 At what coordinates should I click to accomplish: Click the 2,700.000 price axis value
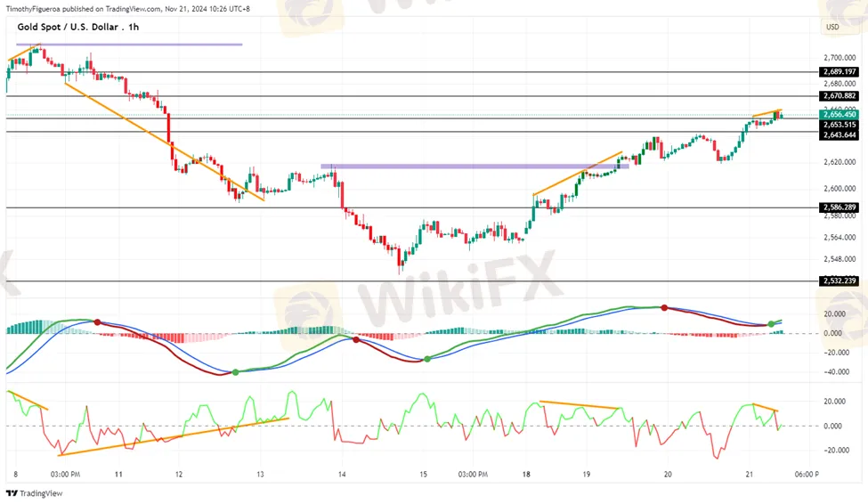pos(840,58)
